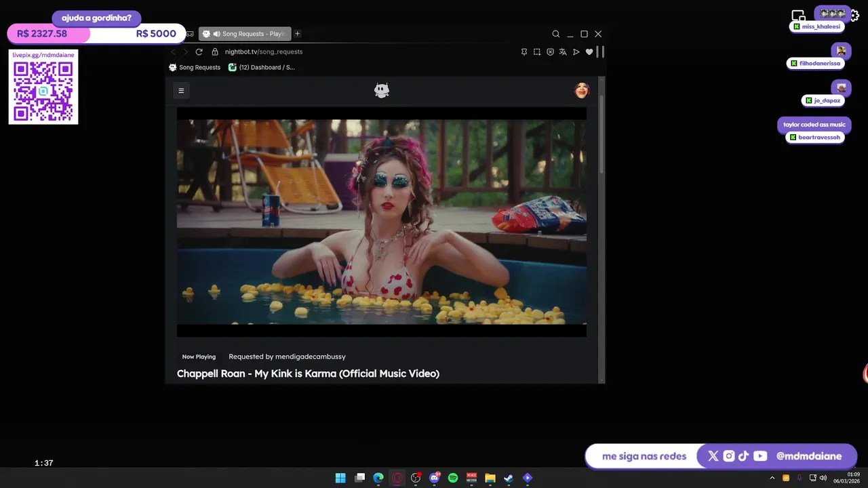Open Discord from taskbar

(x=435, y=478)
